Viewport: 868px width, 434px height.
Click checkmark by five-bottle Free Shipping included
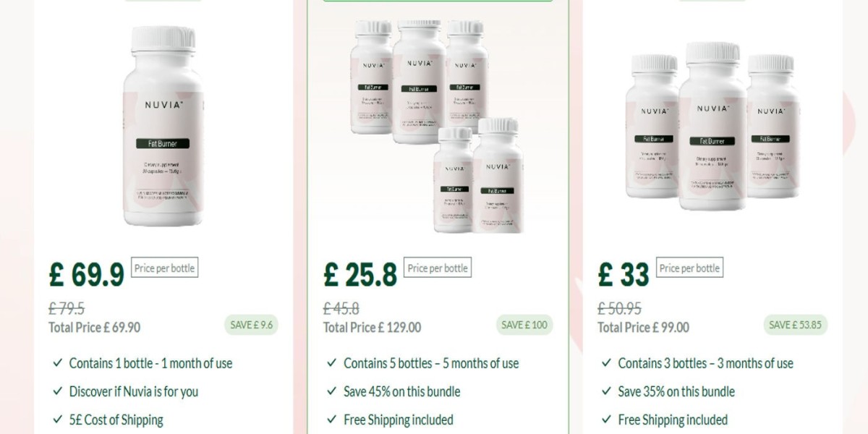point(332,419)
